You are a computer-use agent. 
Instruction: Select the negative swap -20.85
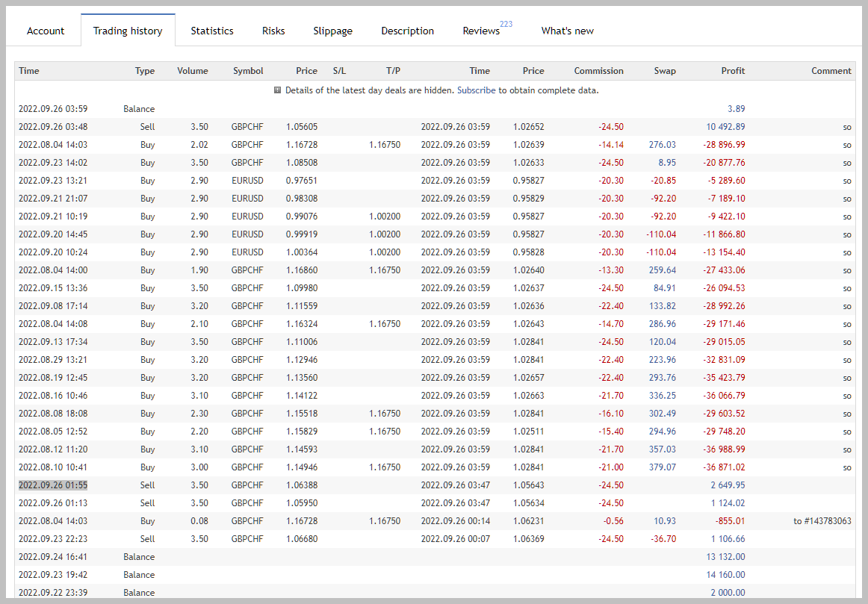[663, 181]
